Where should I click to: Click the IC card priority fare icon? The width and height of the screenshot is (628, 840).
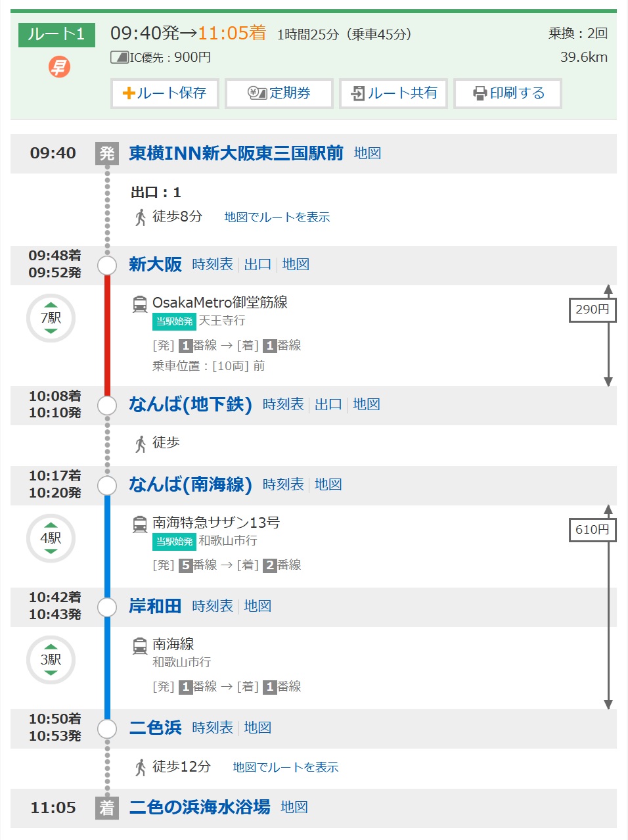(x=119, y=57)
